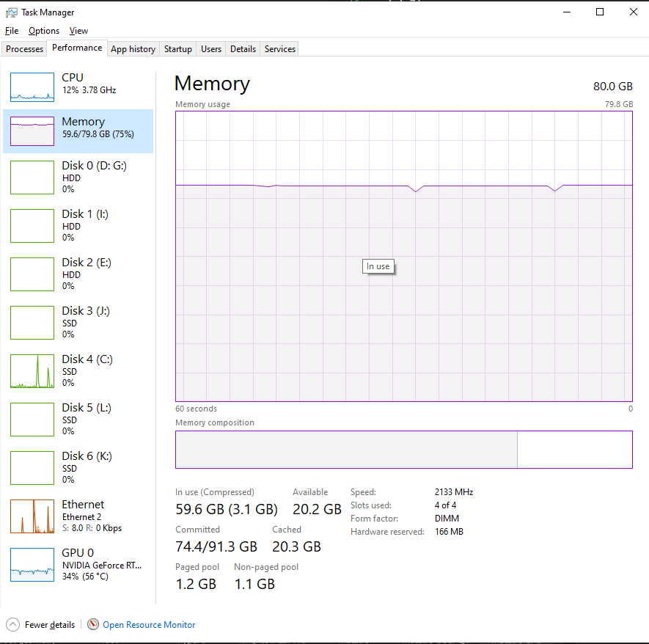Switch to the Services tab

pyautogui.click(x=280, y=49)
